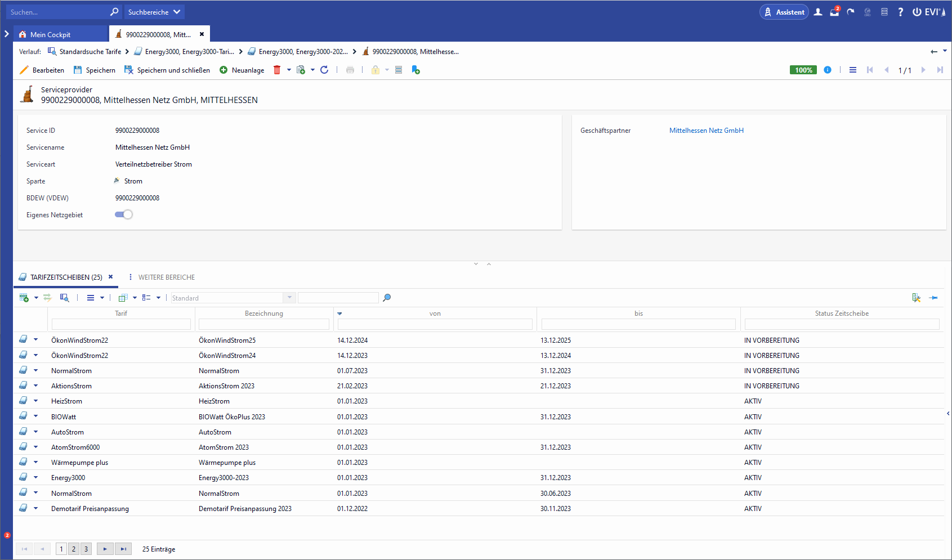The width and height of the screenshot is (952, 560).
Task: Open the HeizStrom row document icon
Action: [x=23, y=401]
